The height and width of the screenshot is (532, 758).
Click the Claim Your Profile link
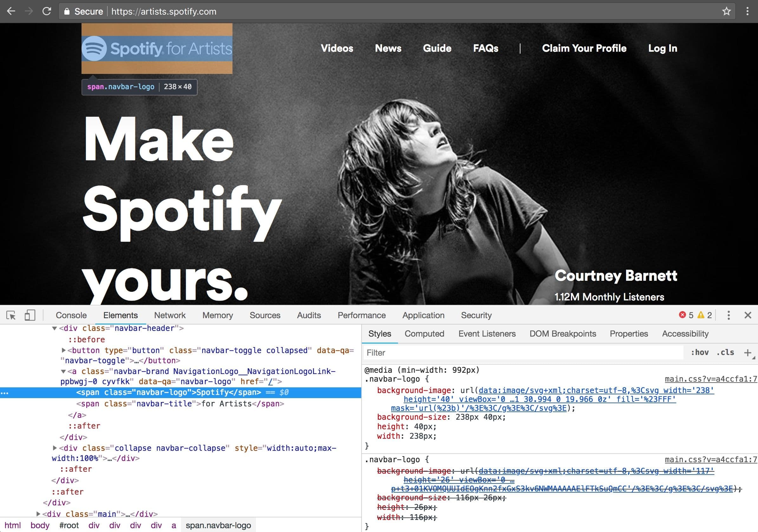pyautogui.click(x=584, y=48)
